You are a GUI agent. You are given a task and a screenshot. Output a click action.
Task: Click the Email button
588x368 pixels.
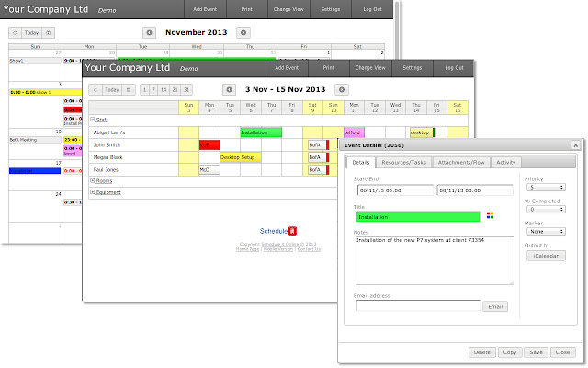495,306
